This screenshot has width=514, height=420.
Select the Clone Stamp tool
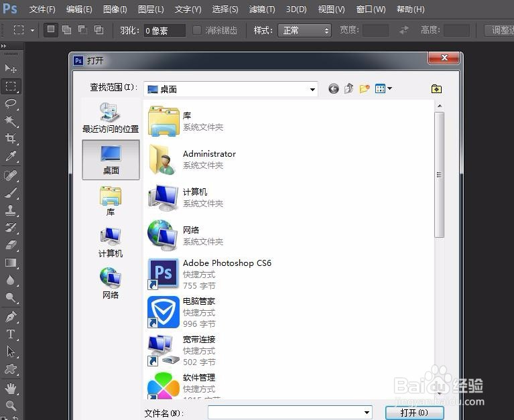pos(11,210)
